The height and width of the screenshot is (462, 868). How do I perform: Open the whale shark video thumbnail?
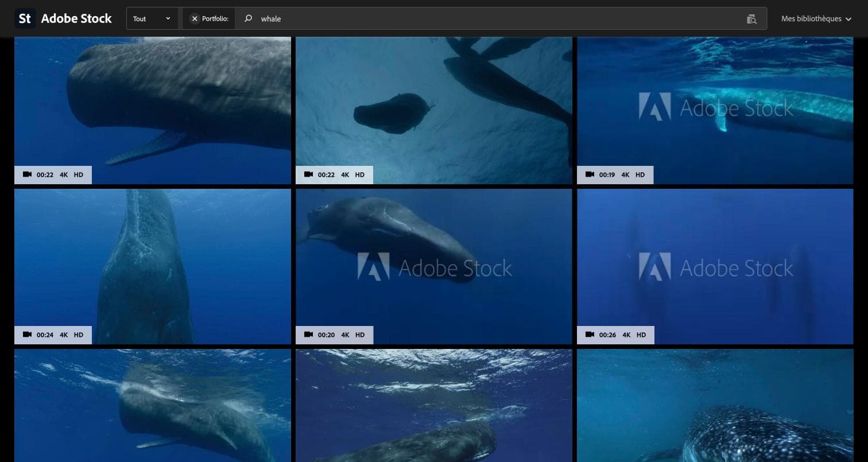tap(715, 406)
